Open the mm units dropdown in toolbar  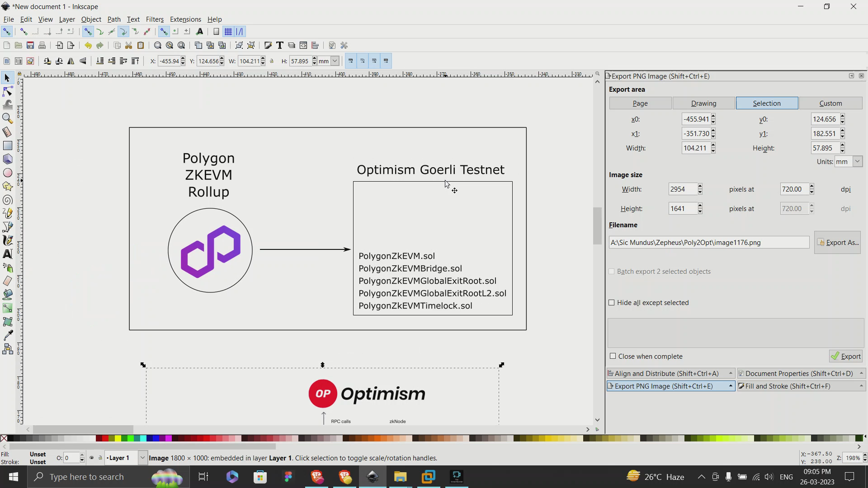tap(335, 61)
